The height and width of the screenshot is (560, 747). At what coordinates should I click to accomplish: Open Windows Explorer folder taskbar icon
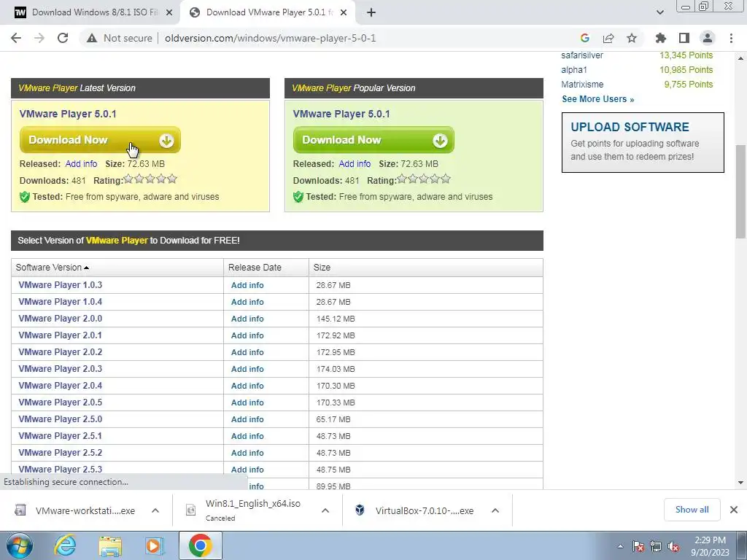(x=110, y=545)
